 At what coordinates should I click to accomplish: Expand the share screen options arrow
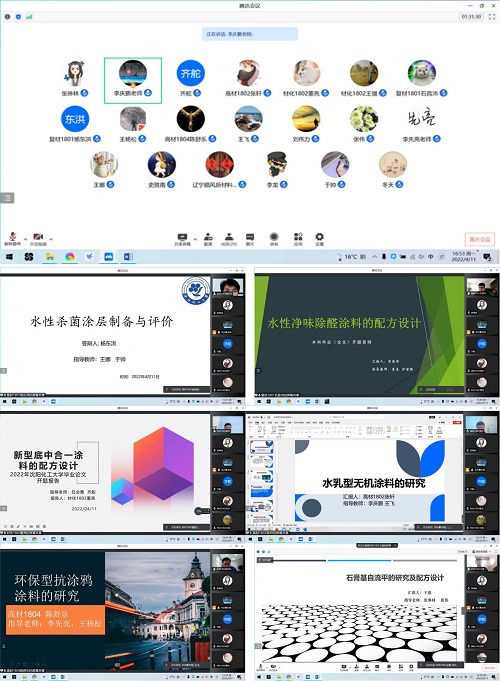pyautogui.click(x=195, y=239)
